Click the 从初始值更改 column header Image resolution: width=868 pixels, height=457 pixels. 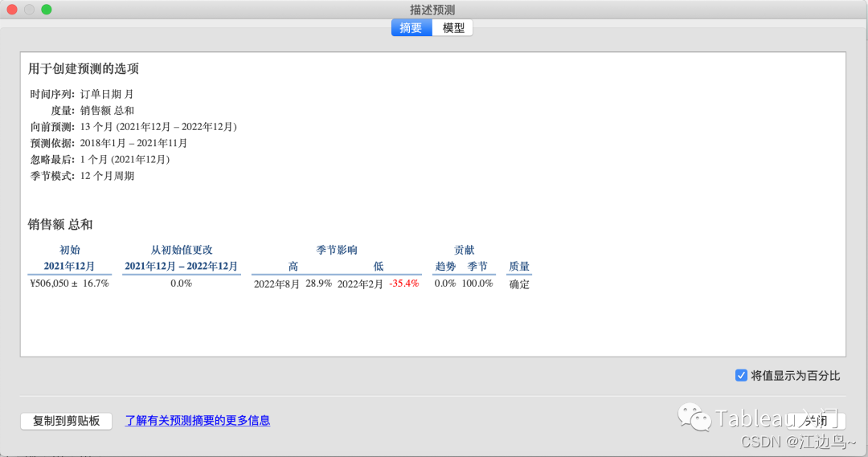click(x=182, y=250)
